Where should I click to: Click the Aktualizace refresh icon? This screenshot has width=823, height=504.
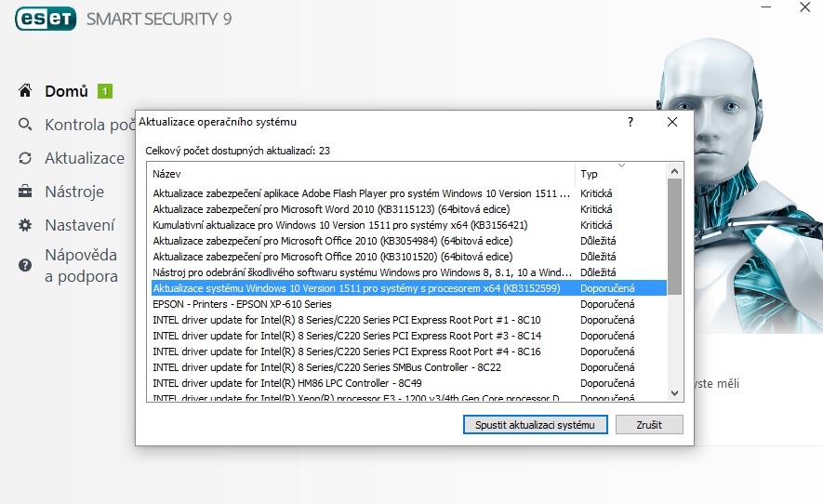coord(26,158)
